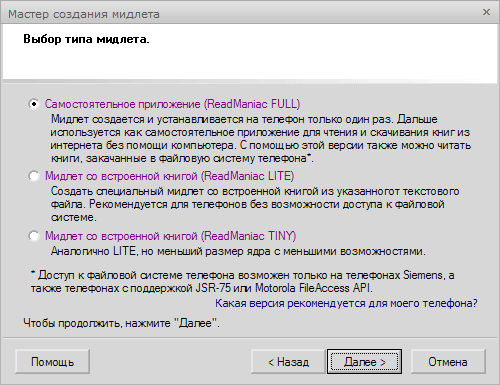Cancel the wizard with Отмена button
Viewport: 500px width, 385px height.
click(448, 362)
